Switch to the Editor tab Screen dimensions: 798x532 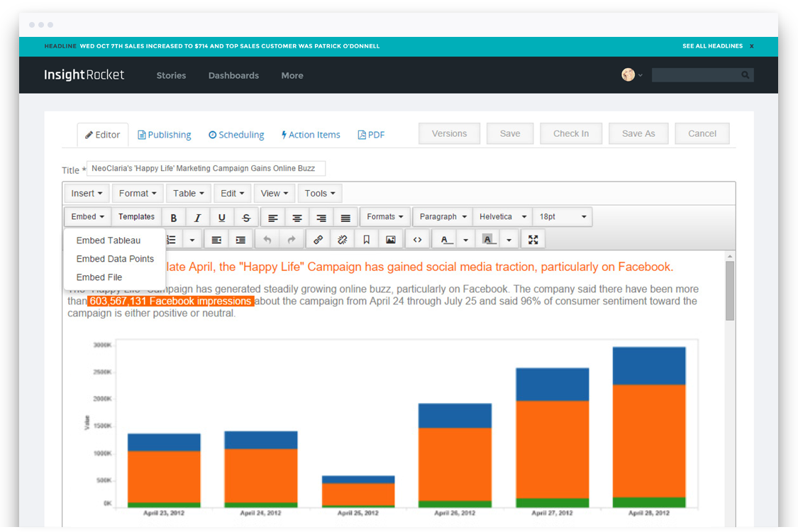click(102, 135)
